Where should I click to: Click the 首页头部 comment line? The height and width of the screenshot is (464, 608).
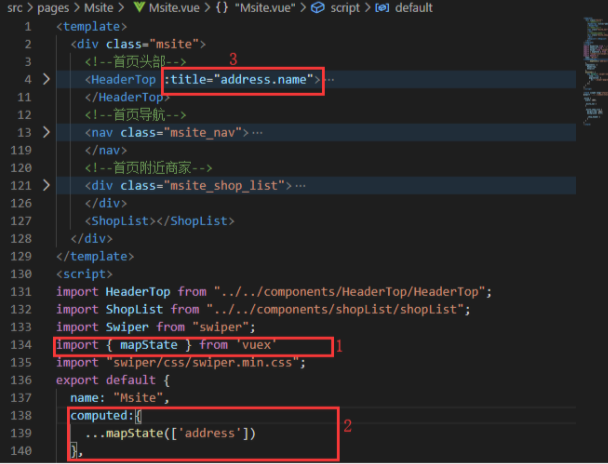click(x=136, y=61)
